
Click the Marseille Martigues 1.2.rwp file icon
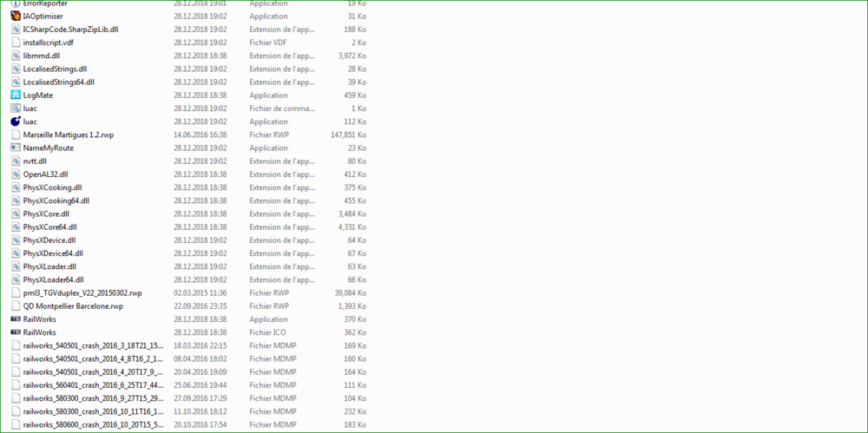coord(16,134)
